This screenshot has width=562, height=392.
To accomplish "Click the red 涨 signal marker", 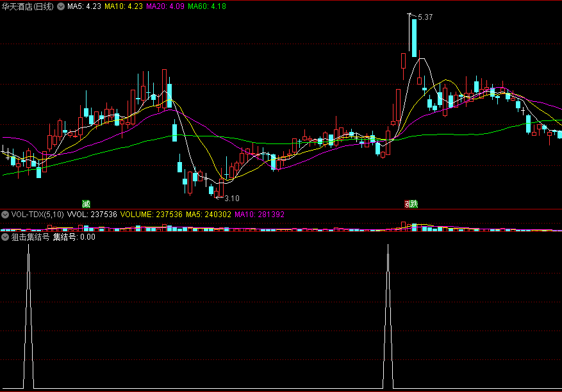I will click(406, 204).
